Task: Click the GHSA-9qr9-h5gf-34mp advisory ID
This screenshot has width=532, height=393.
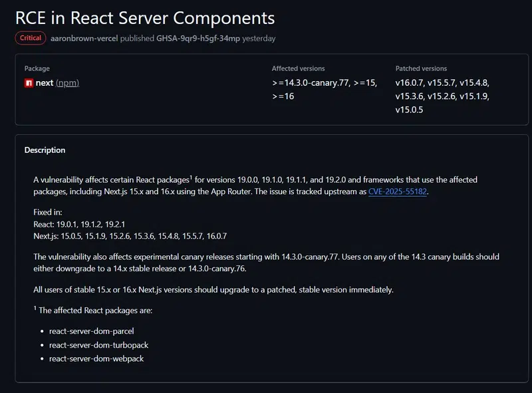Action: pos(198,38)
